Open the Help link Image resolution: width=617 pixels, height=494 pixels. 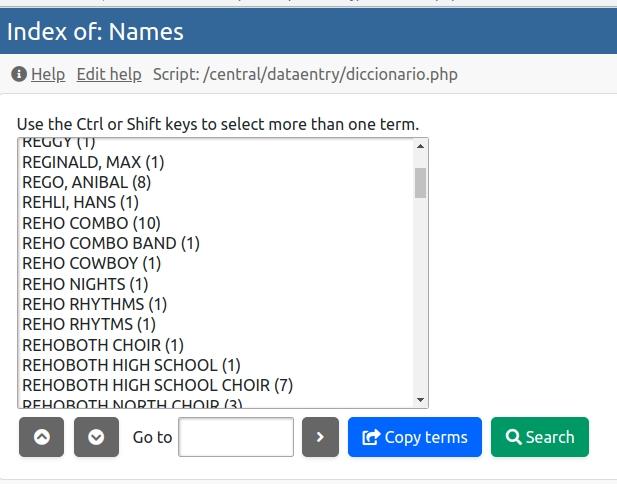point(48,74)
